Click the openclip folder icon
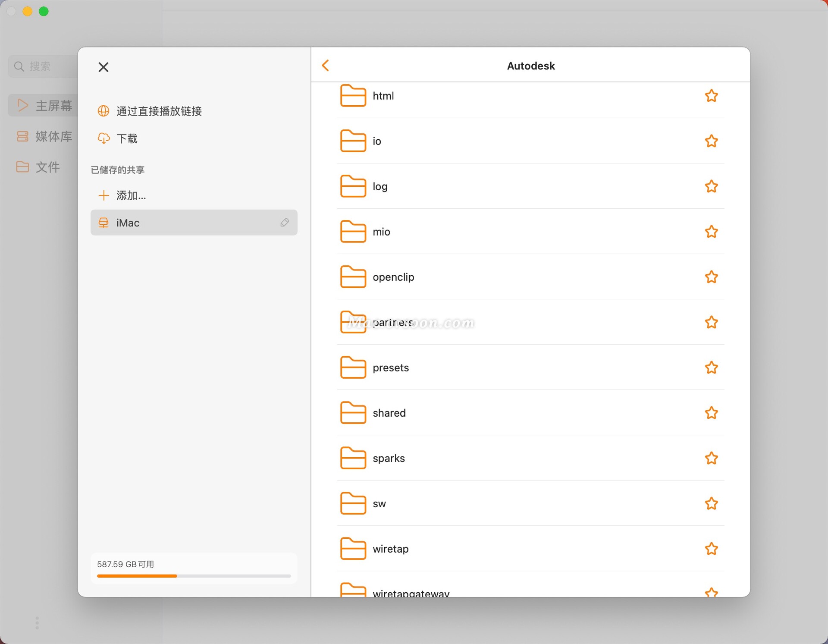The height and width of the screenshot is (644, 828). pos(353,276)
